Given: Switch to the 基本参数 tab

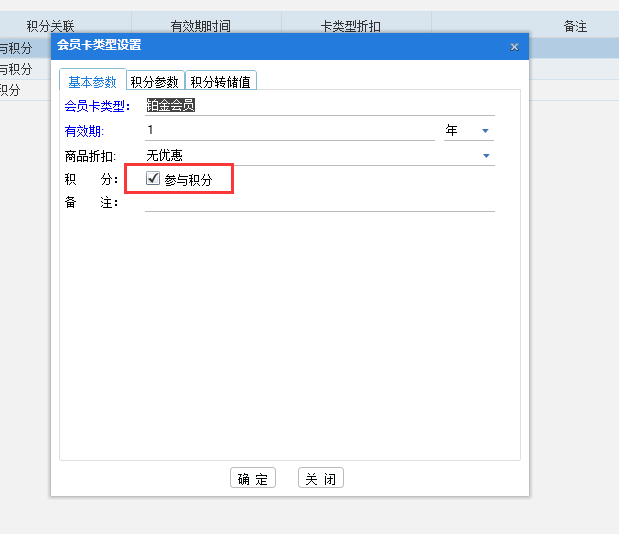Looking at the screenshot, I should pyautogui.click(x=92, y=82).
